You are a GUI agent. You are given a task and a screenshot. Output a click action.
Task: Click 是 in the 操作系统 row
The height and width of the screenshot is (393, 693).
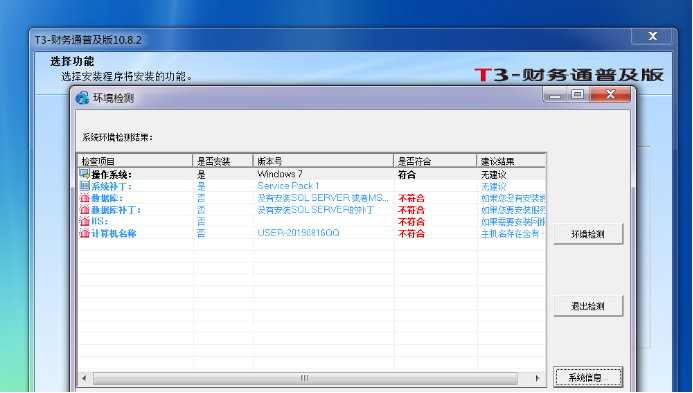pyautogui.click(x=202, y=175)
